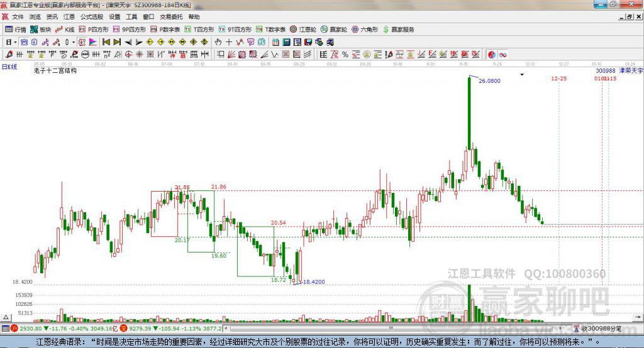Select the hand pan tool icon
The height and width of the screenshot is (348, 644).
pos(218,42)
